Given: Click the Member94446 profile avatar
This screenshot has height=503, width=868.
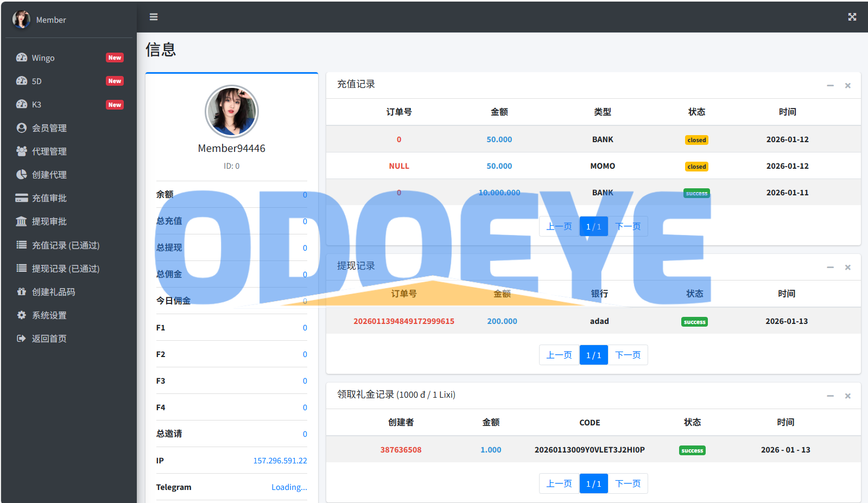Looking at the screenshot, I should point(232,112).
